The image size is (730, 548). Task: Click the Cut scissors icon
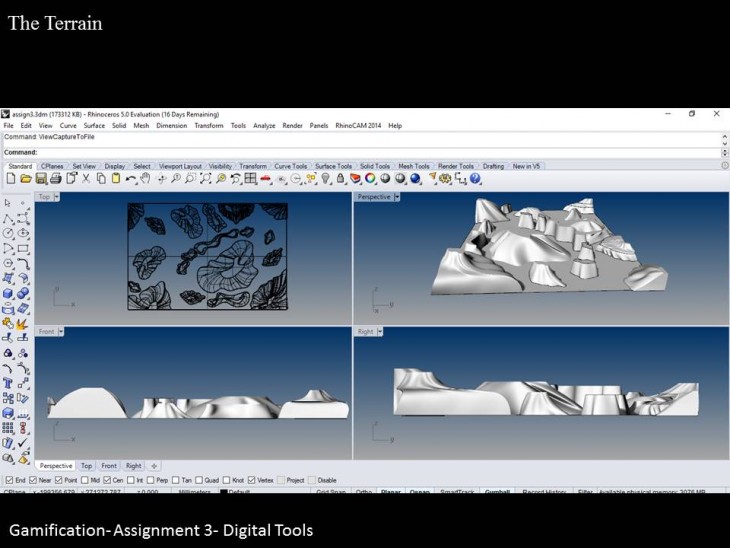click(x=86, y=179)
